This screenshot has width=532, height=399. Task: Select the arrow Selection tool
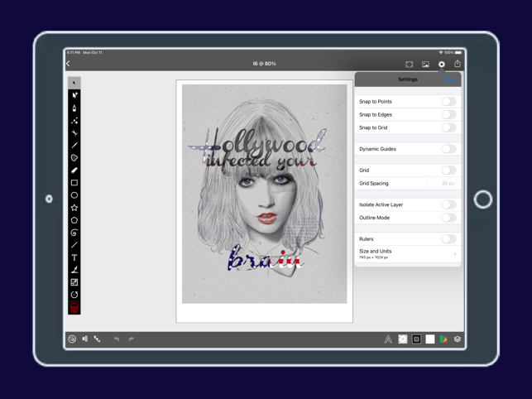pos(74,83)
